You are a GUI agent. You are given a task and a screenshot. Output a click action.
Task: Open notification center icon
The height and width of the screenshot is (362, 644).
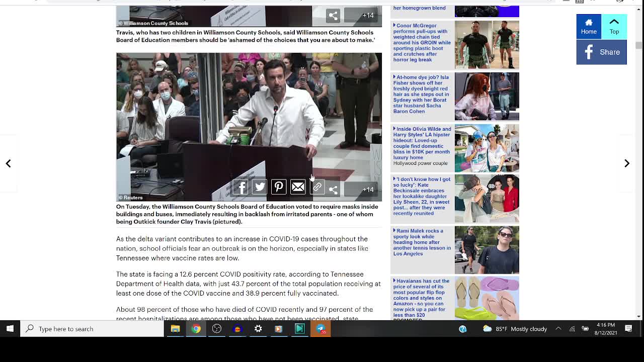tap(629, 329)
